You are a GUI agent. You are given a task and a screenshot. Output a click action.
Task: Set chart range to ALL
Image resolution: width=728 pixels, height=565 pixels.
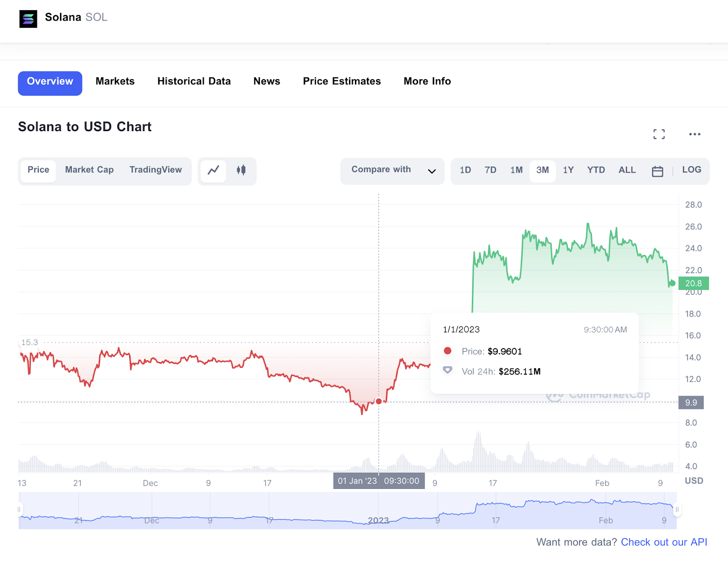pyautogui.click(x=627, y=170)
